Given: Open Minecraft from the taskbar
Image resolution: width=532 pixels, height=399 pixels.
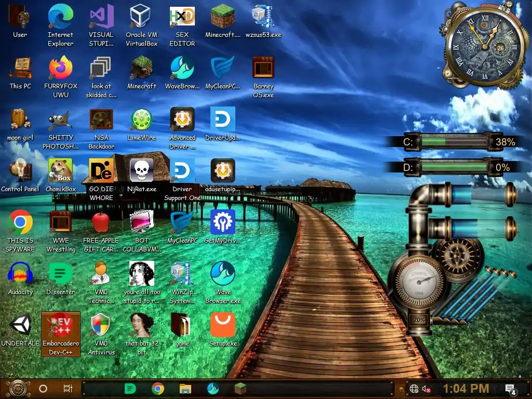Looking at the screenshot, I should coord(241,389).
